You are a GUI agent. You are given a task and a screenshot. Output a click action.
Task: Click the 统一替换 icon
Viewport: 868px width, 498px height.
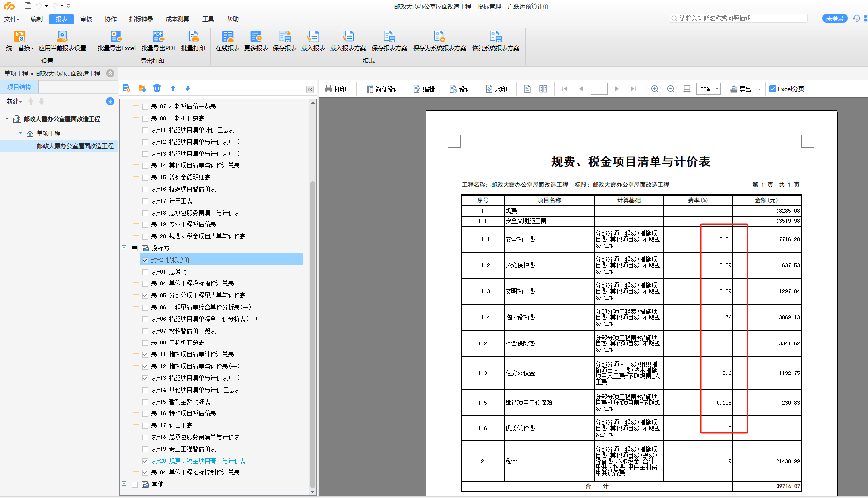point(20,36)
